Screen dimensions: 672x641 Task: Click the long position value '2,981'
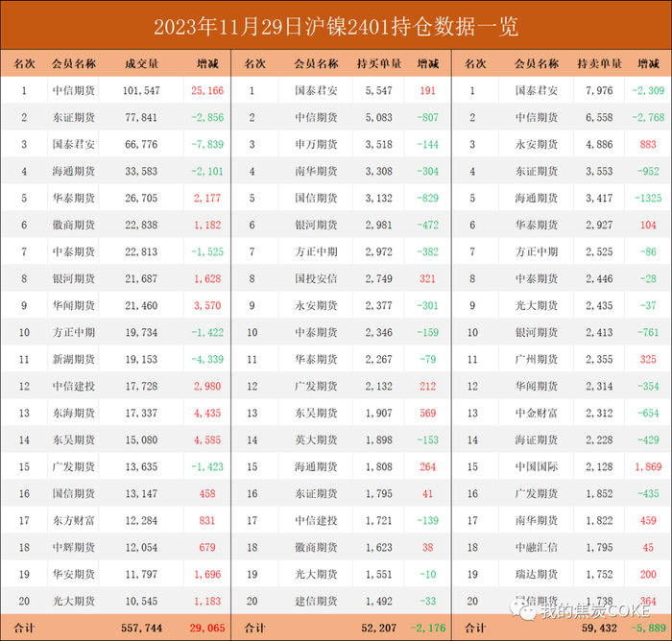[379, 225]
